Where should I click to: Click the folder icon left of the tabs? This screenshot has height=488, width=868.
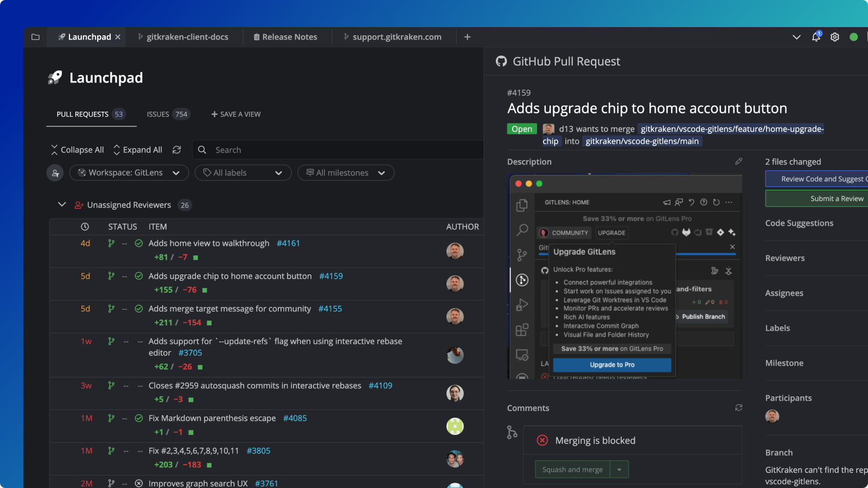click(35, 37)
